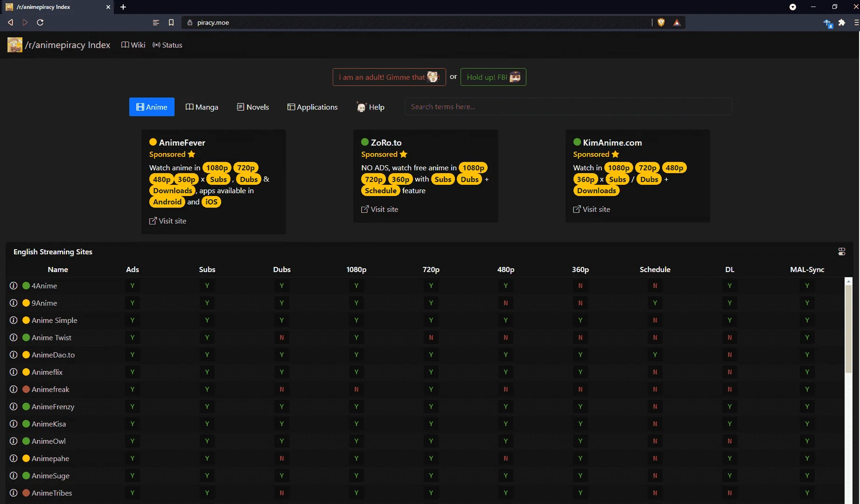
Task: Click the 'Hold up! FBI' button
Action: [x=493, y=77]
